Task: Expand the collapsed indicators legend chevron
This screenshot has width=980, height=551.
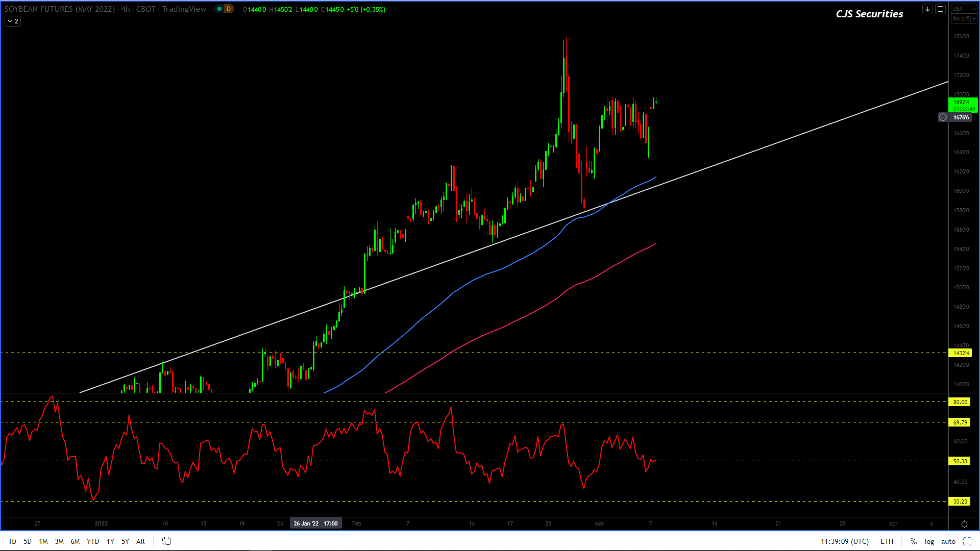Action: 13,21
